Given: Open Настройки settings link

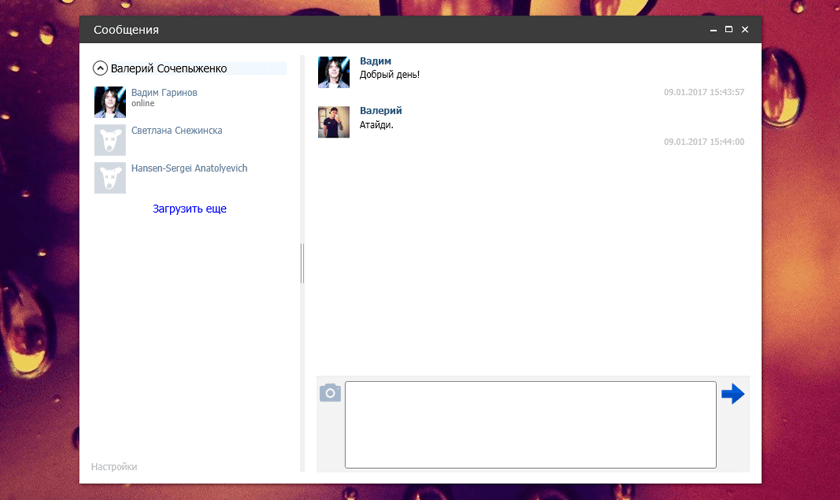Looking at the screenshot, I should coord(114,467).
